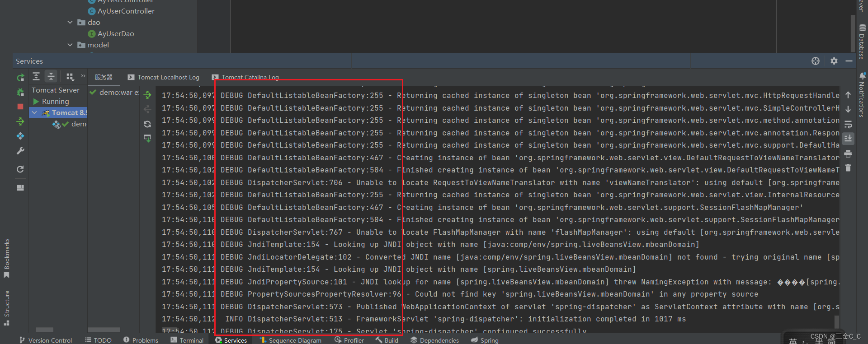Screen dimensions: 868x344
Task: Open the Terminal tool window
Action: 187,340
